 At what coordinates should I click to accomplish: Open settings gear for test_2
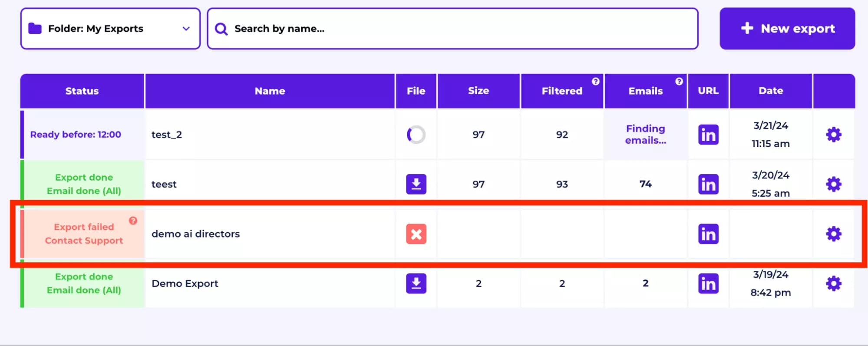pyautogui.click(x=833, y=135)
